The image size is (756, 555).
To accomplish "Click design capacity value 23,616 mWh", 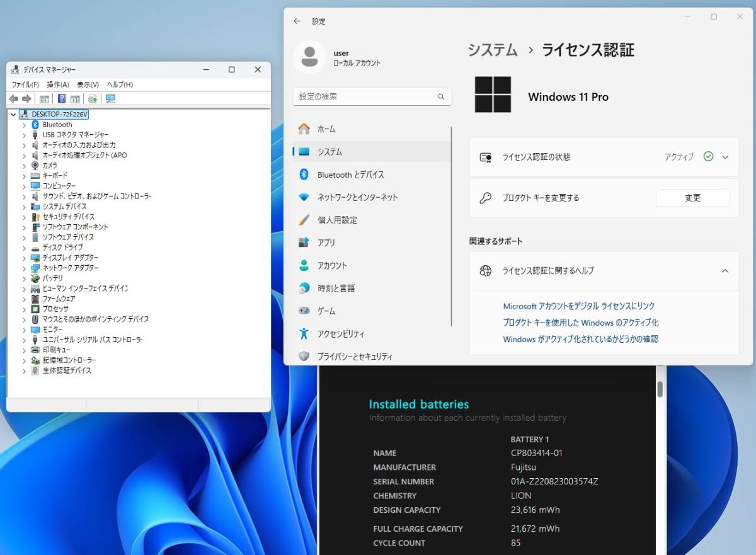I will point(535,510).
